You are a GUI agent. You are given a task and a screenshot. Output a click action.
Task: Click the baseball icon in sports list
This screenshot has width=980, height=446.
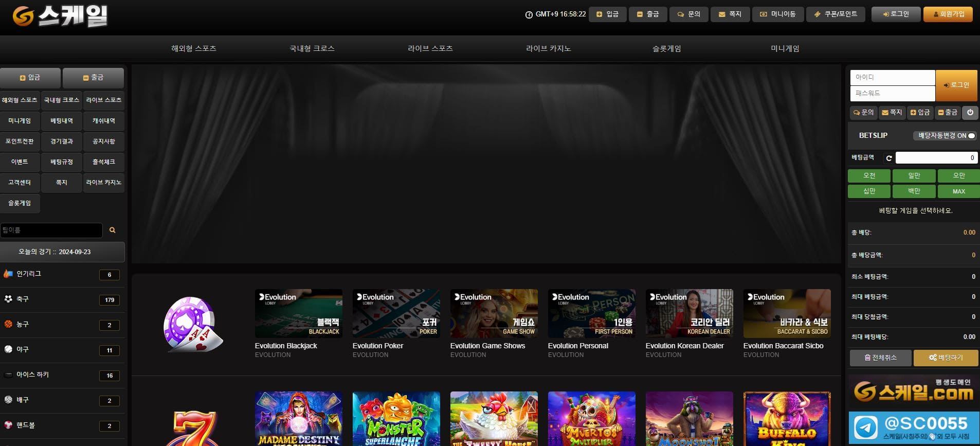[x=8, y=349]
